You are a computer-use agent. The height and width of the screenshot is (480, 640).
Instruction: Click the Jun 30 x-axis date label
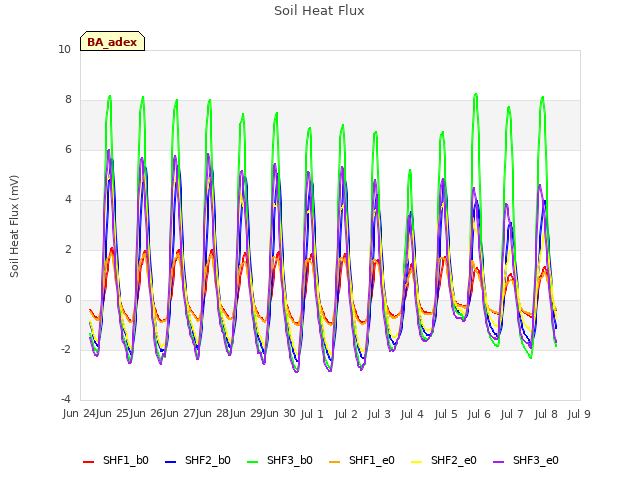(279, 413)
